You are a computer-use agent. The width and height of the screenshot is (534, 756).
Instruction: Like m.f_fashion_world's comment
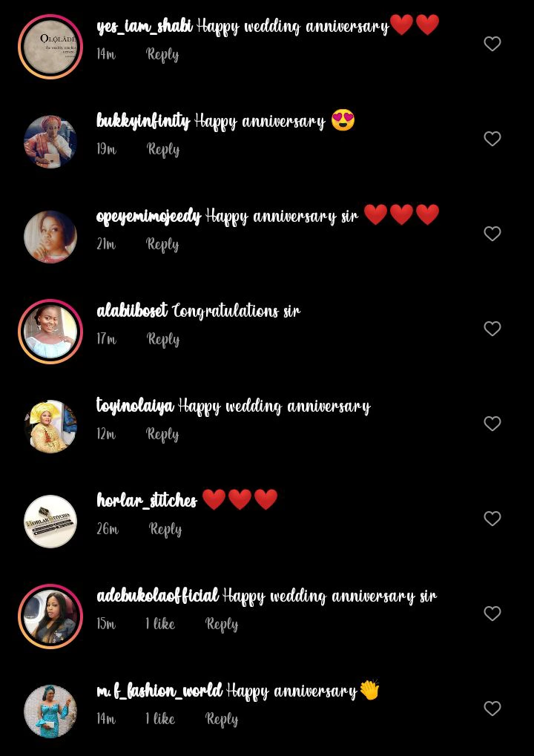492,709
